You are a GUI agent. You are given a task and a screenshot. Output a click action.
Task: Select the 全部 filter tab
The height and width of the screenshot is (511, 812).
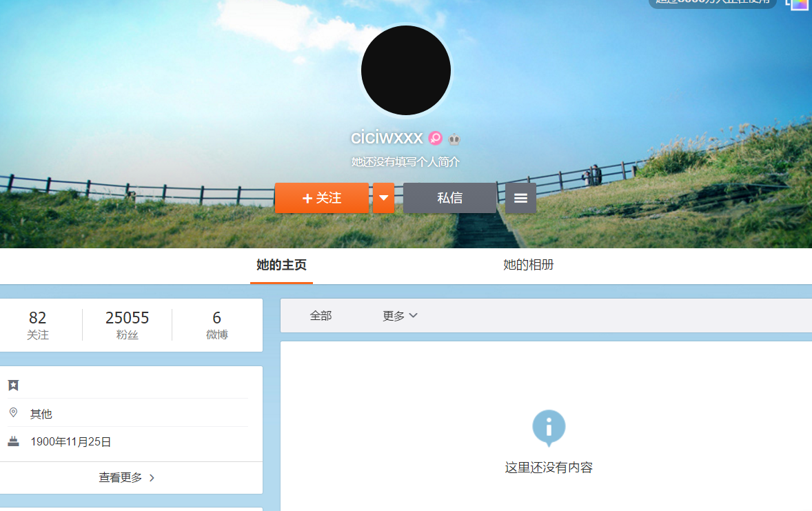(x=321, y=316)
